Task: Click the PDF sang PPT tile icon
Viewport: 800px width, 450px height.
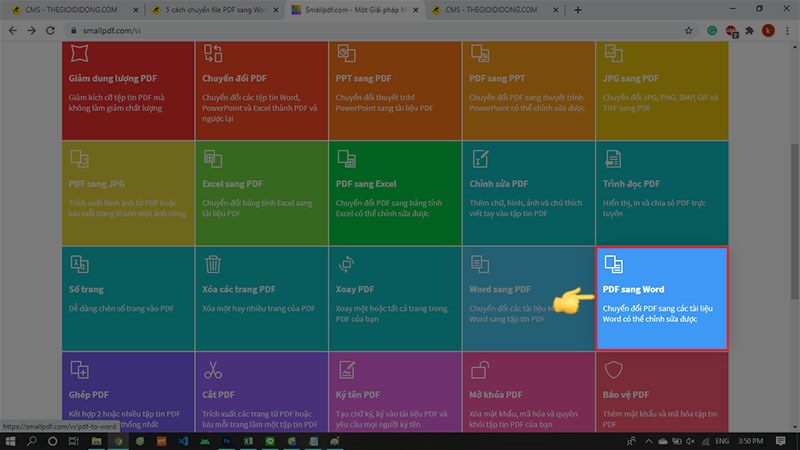Action: (x=480, y=53)
